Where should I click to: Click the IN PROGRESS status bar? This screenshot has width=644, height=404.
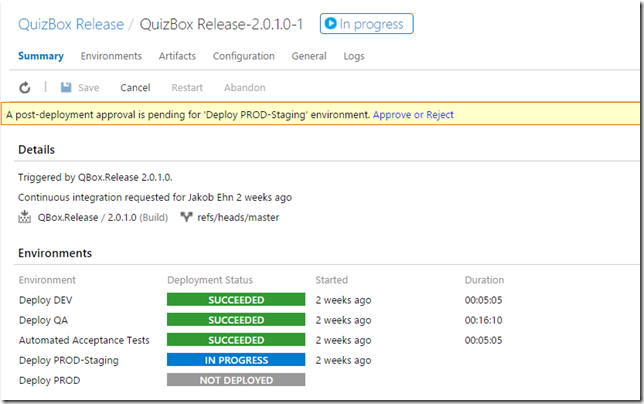[x=236, y=360]
